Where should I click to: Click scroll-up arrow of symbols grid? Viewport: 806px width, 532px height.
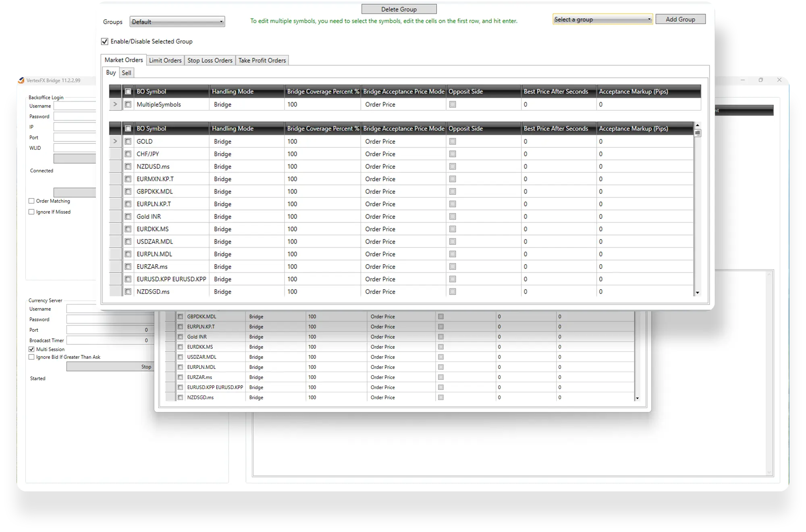697,125
